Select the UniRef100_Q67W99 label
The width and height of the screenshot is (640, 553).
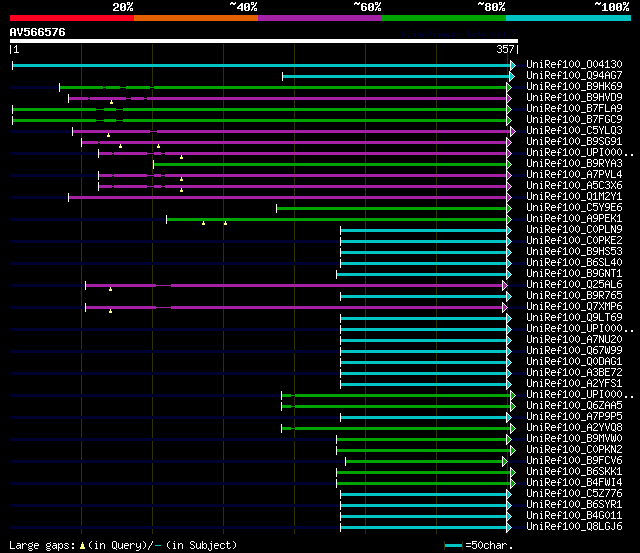click(x=574, y=351)
